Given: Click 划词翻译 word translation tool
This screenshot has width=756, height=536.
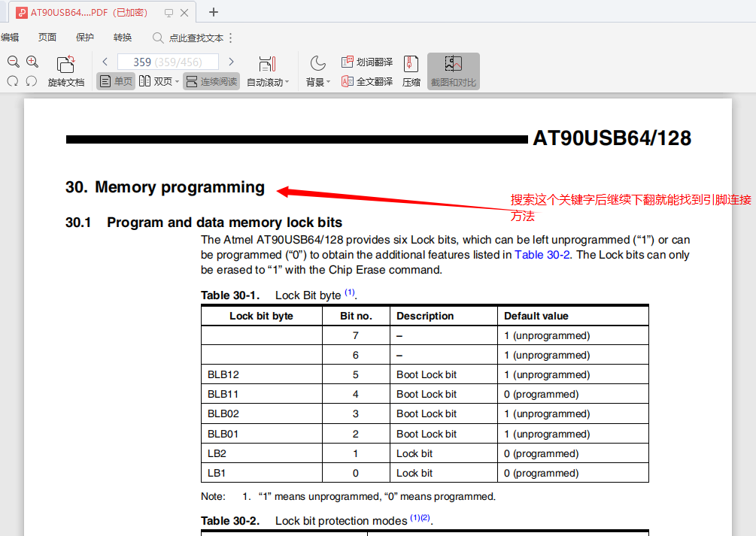Looking at the screenshot, I should (x=367, y=62).
